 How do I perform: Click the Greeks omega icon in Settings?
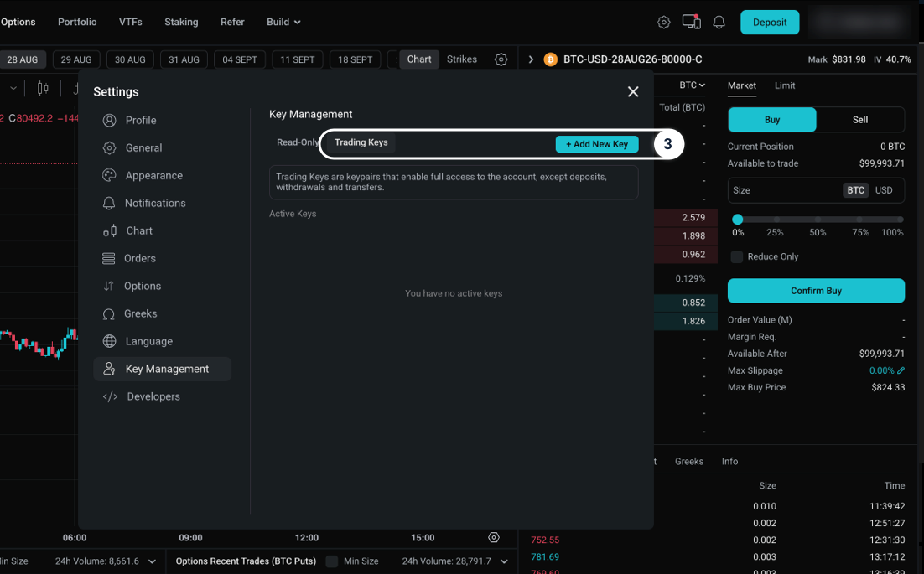108,313
